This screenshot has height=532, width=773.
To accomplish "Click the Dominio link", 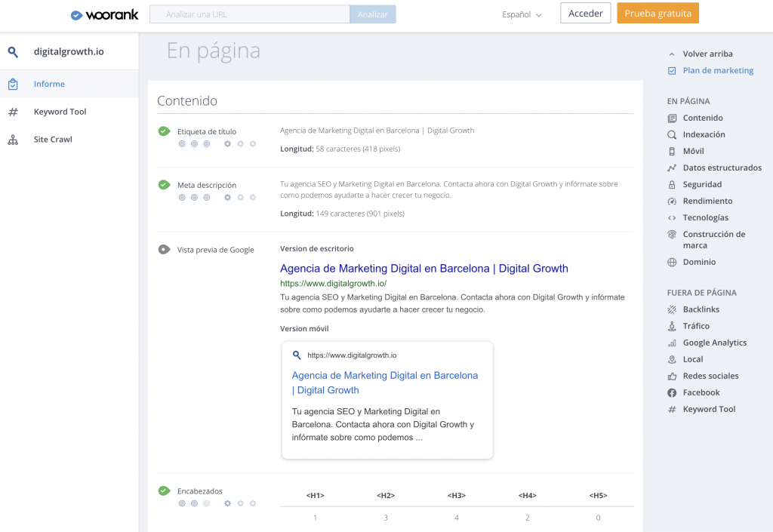I will pyautogui.click(x=699, y=262).
